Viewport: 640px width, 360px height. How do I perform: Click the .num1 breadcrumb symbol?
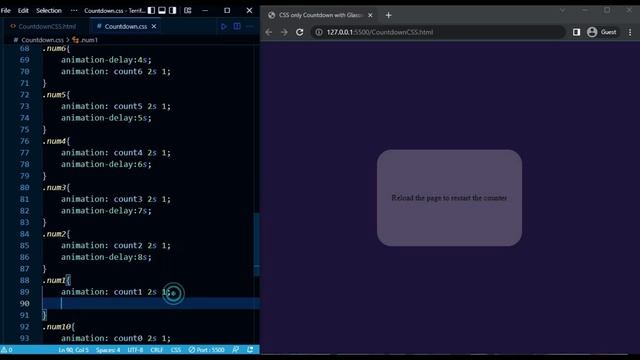pos(85,40)
